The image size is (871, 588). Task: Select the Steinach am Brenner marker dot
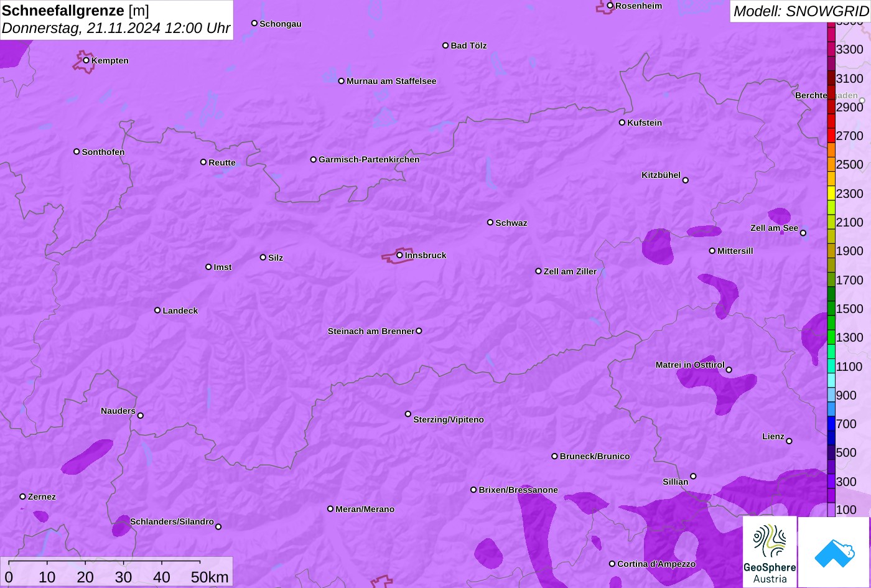tap(419, 331)
